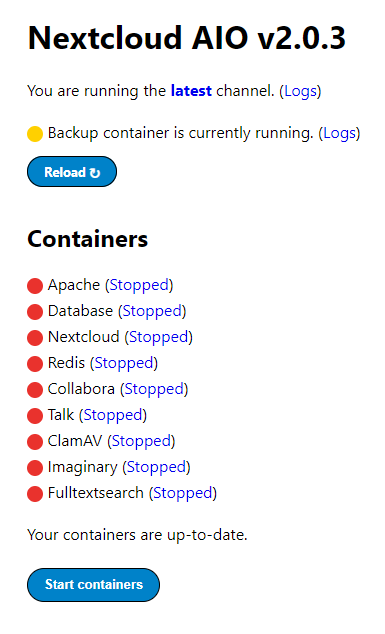
Task: Open the Logs link after the latest channel
Action: (300, 91)
